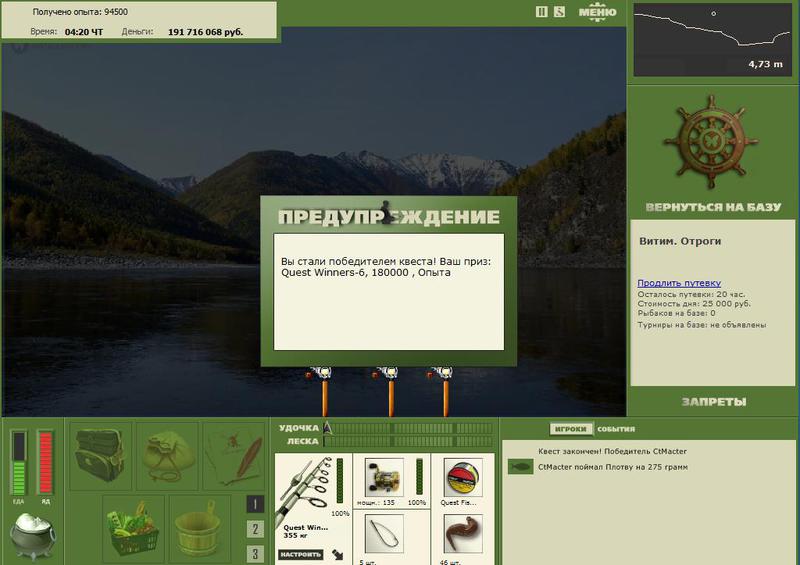Image resolution: width=800 pixels, height=565 pixels.
Task: Click 'CtMacter поймал Плотву на 275 грамм'
Action: [x=613, y=466]
